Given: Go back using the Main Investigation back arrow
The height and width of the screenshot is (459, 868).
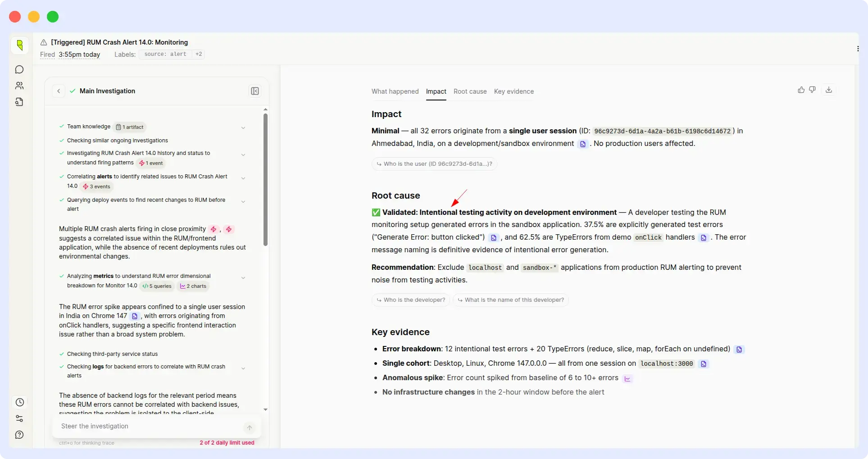Looking at the screenshot, I should [59, 91].
